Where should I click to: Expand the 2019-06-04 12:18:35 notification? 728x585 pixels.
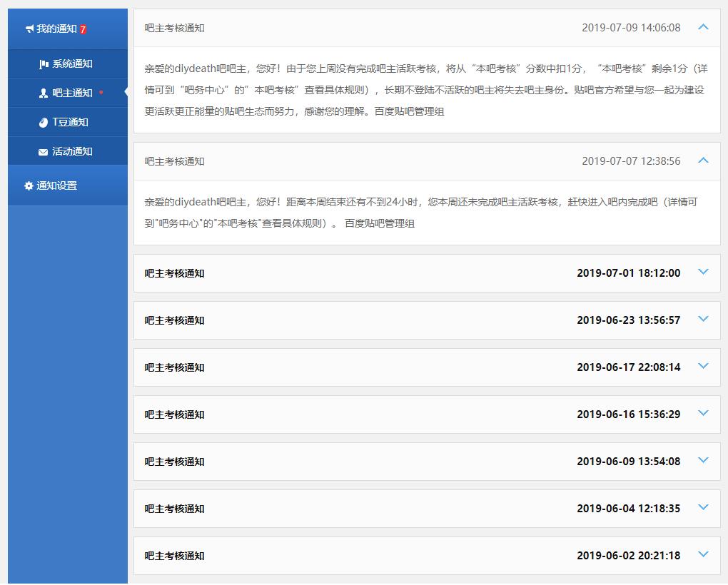(x=704, y=507)
